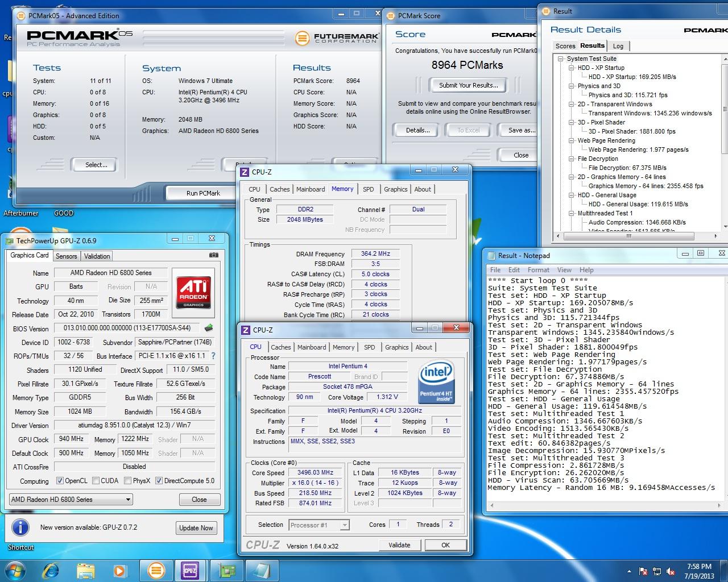Image resolution: width=728 pixels, height=582 pixels.
Task: Show hidden tray icons arrow
Action: tap(630, 571)
